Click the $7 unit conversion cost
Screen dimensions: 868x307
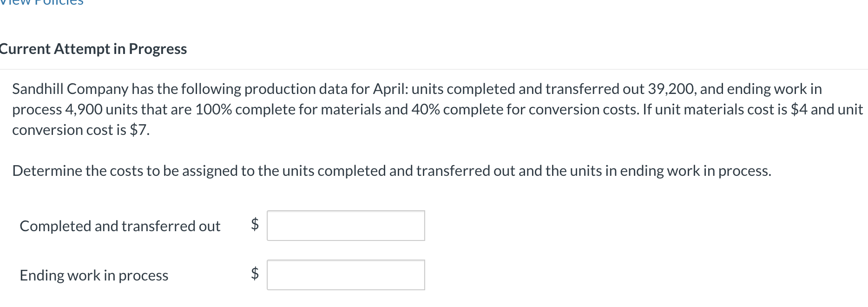click(139, 130)
